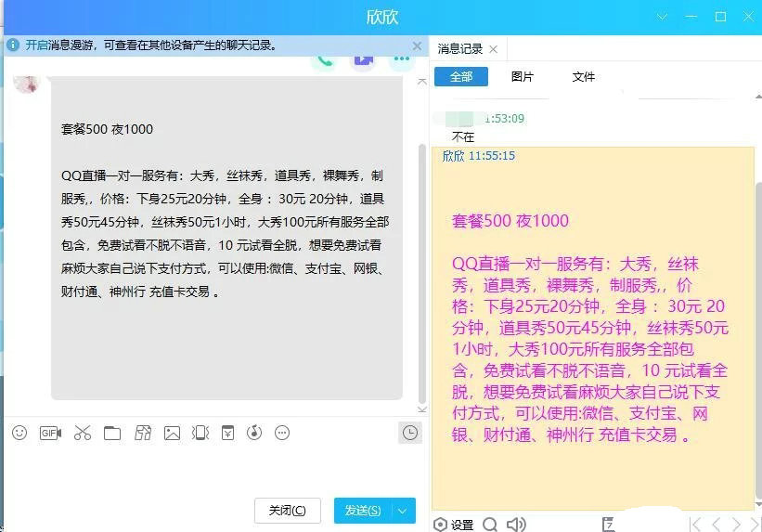Image resolution: width=762 pixels, height=532 pixels.
Task: Start a voice call with phone icon
Action: (324, 61)
